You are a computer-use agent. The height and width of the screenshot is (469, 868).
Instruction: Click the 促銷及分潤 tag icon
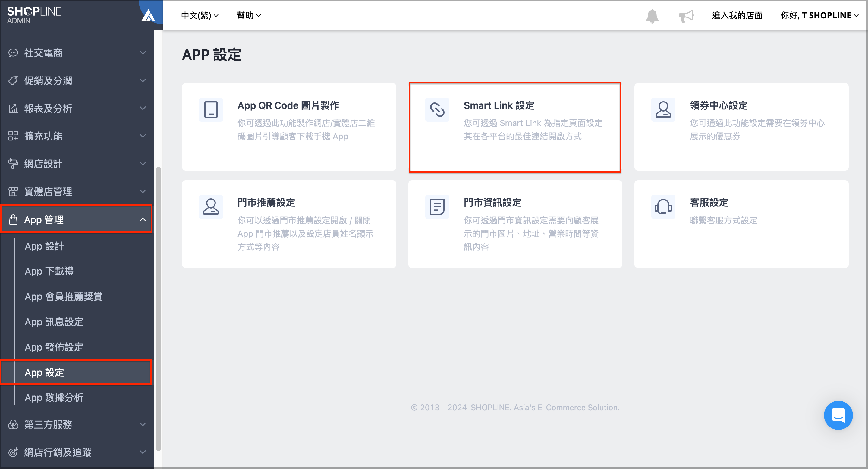13,80
